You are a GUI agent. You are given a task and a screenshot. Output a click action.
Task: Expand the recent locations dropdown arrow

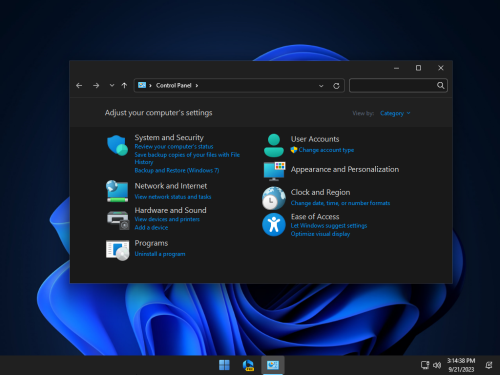pyautogui.click(x=112, y=86)
